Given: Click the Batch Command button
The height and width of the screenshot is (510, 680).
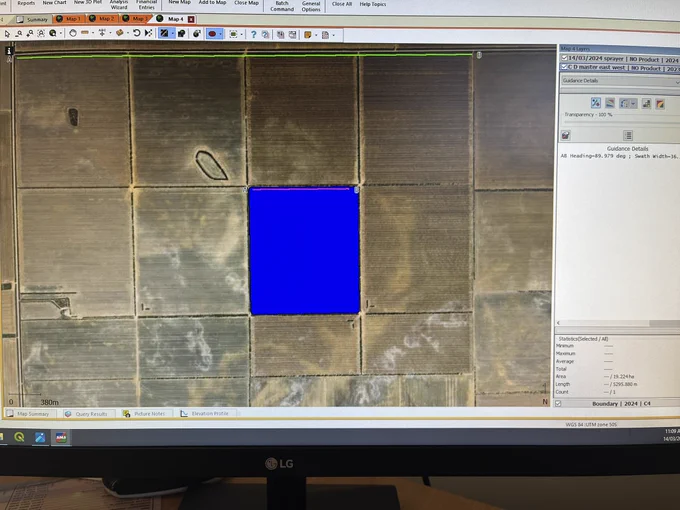Looking at the screenshot, I should [282, 6].
